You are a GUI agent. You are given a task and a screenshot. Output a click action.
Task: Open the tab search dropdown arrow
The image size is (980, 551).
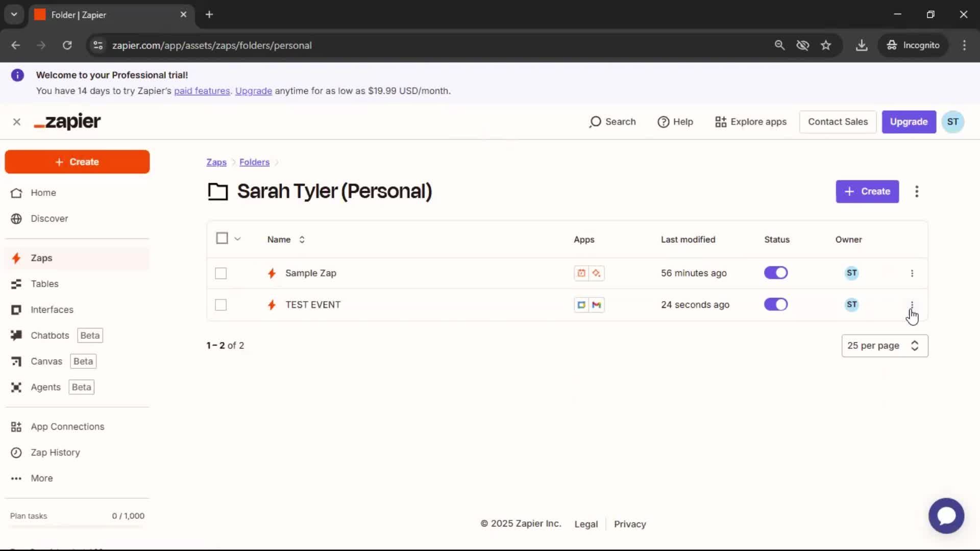14,15
